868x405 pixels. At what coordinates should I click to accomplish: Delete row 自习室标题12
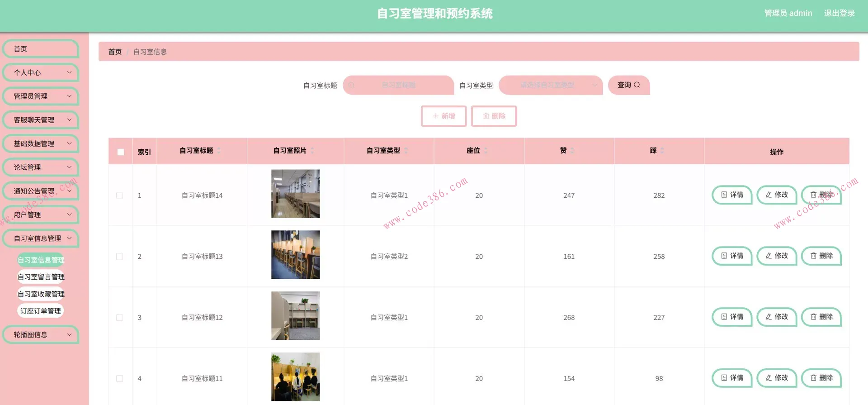[x=821, y=317]
